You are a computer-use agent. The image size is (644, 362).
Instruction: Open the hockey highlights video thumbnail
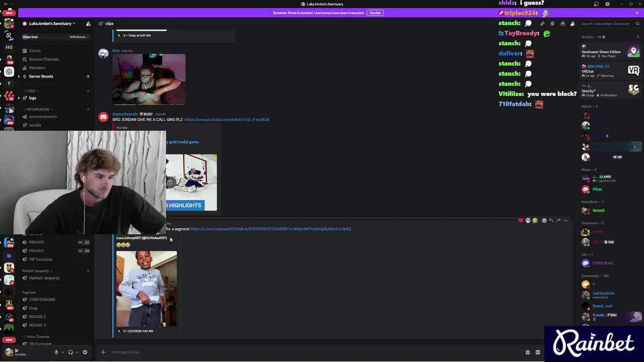click(192, 183)
